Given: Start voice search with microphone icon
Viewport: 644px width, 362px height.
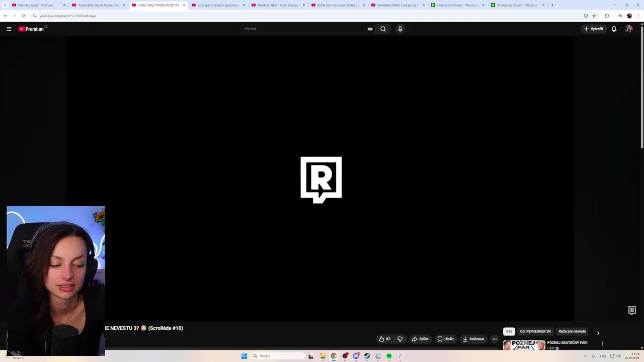Looking at the screenshot, I should click(x=400, y=29).
